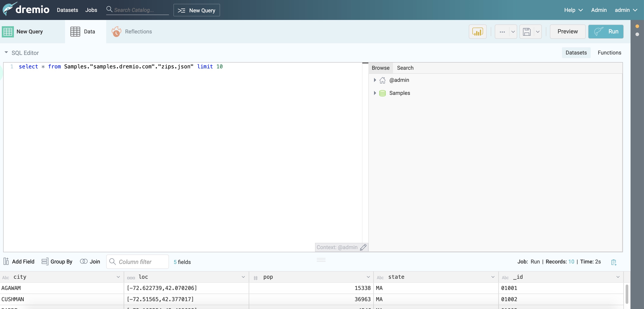
Task: Open in Power BI icon button
Action: point(477,32)
